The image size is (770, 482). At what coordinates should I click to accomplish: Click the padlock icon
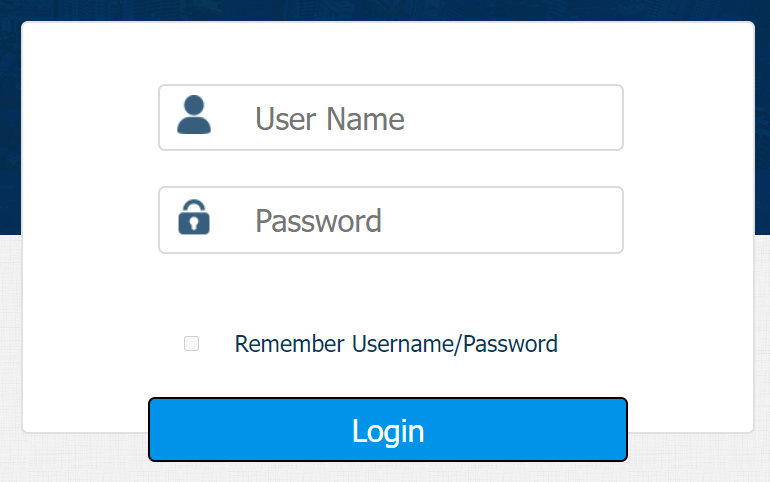[194, 217]
